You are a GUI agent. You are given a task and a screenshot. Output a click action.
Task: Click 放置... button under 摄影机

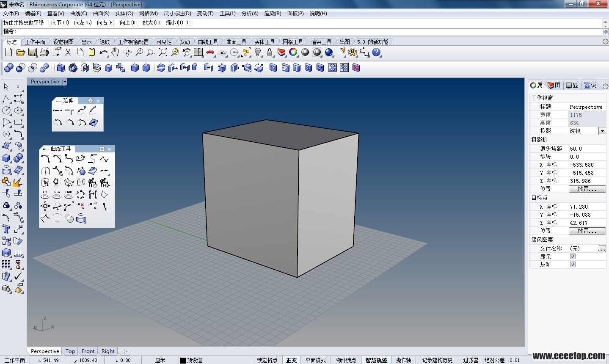pos(587,189)
